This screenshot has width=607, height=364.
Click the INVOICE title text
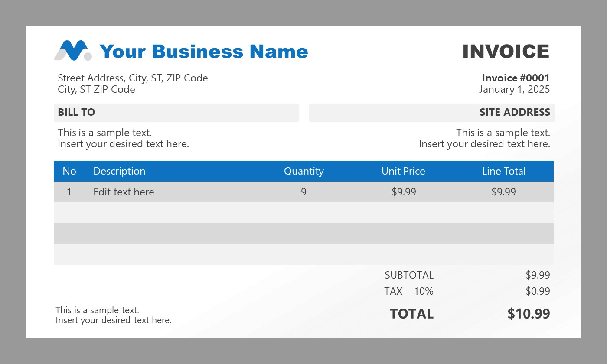[x=506, y=52]
